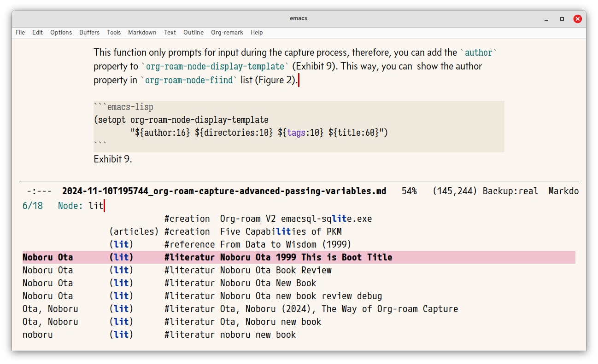
Task: Click the `author` inline code text
Action: coord(479,52)
